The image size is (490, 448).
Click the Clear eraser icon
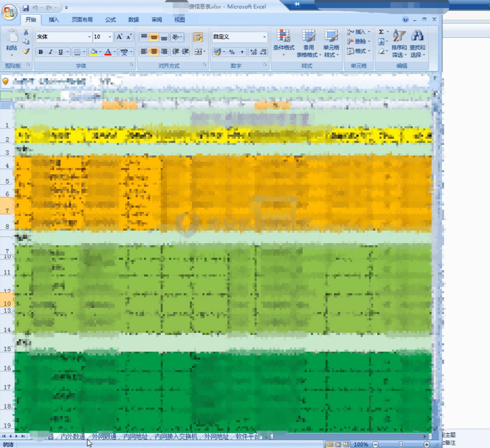point(381,51)
